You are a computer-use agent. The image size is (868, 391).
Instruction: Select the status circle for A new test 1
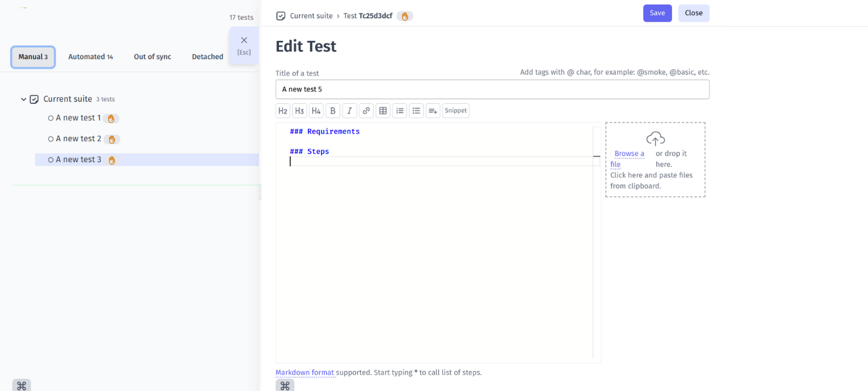pyautogui.click(x=51, y=117)
